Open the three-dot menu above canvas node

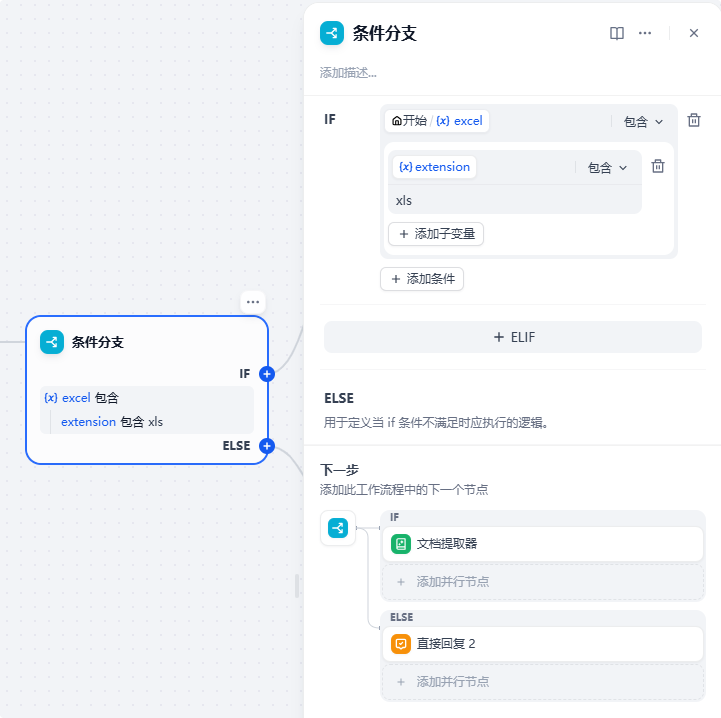(x=253, y=301)
